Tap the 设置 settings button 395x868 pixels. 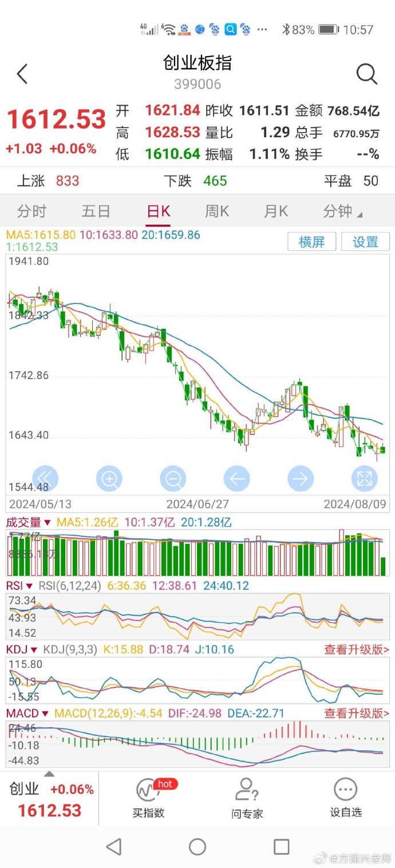pyautogui.click(x=365, y=242)
